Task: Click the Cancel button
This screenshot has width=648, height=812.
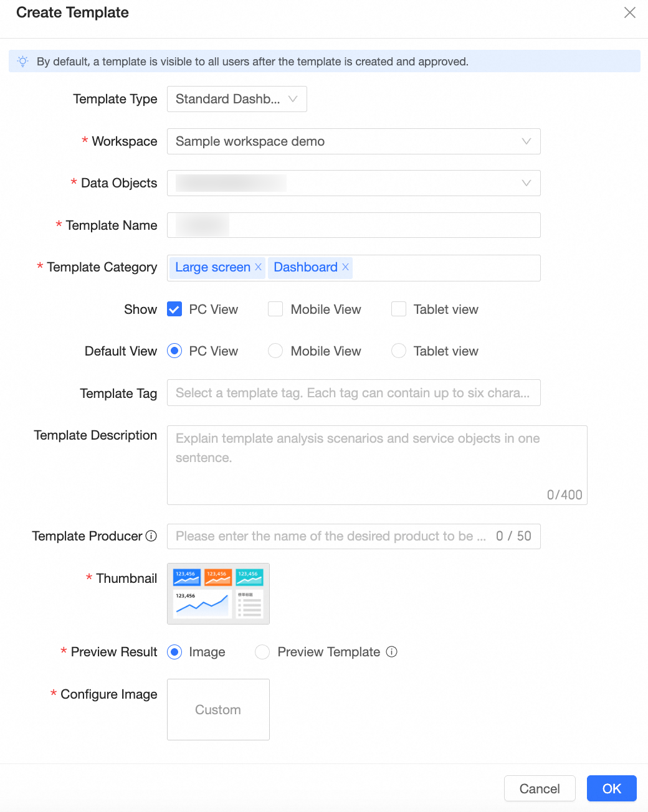Action: pyautogui.click(x=540, y=788)
